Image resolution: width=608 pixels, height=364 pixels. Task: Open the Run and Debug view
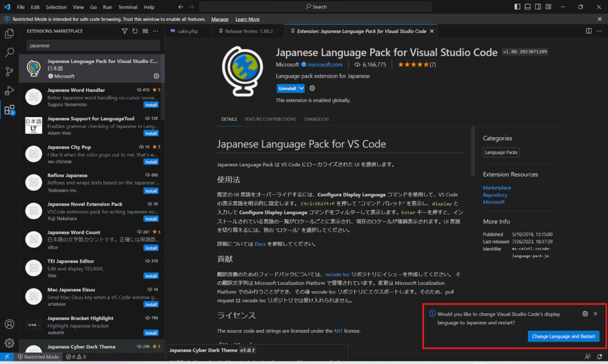9,90
